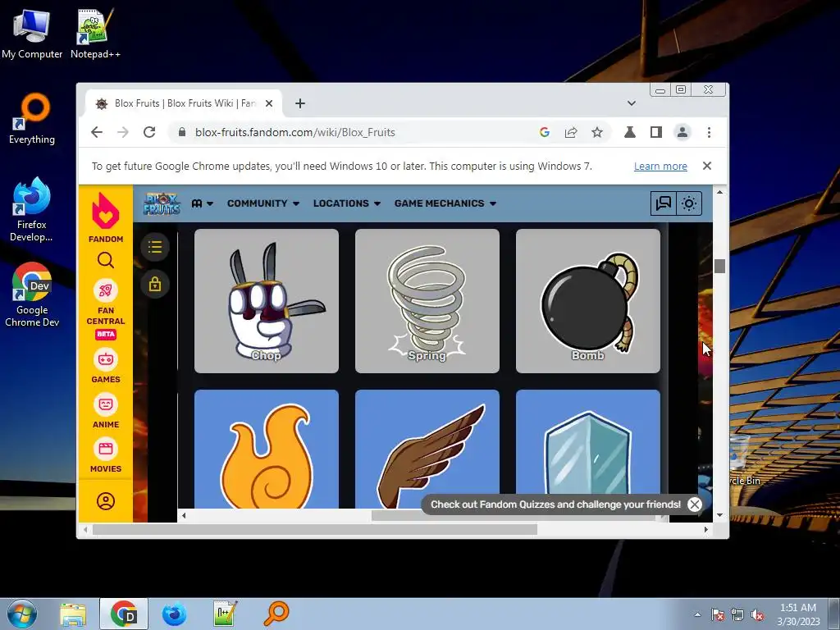Select My Computer desktop icon
840x630 pixels.
coord(32,33)
